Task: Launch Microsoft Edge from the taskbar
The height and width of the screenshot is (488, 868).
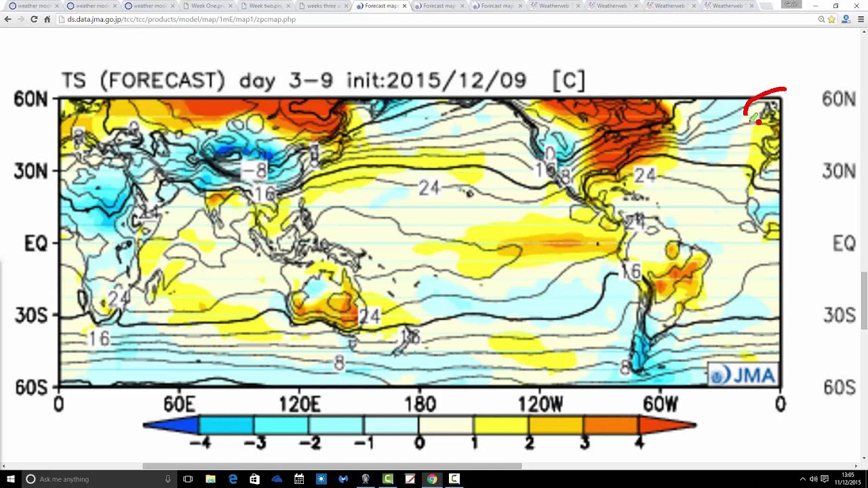Action: (x=233, y=479)
